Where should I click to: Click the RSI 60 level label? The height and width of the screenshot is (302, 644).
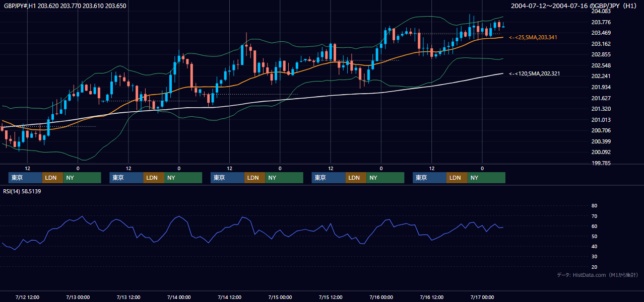pos(594,226)
